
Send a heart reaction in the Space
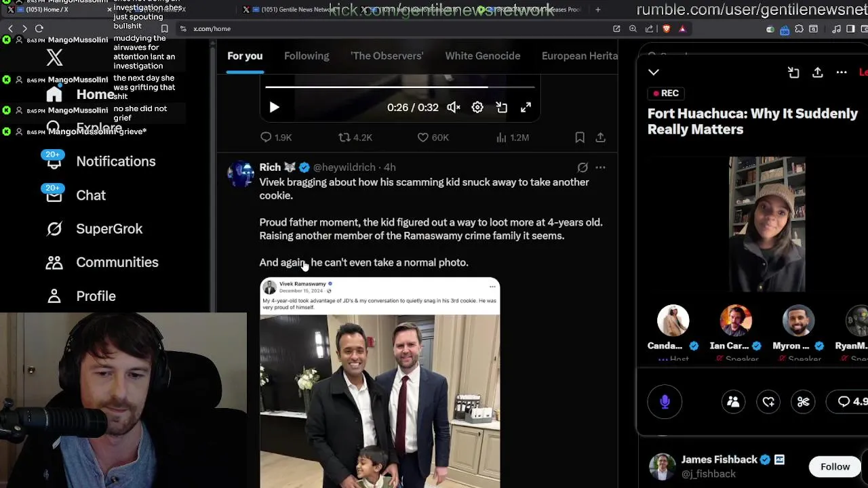pyautogui.click(x=768, y=402)
